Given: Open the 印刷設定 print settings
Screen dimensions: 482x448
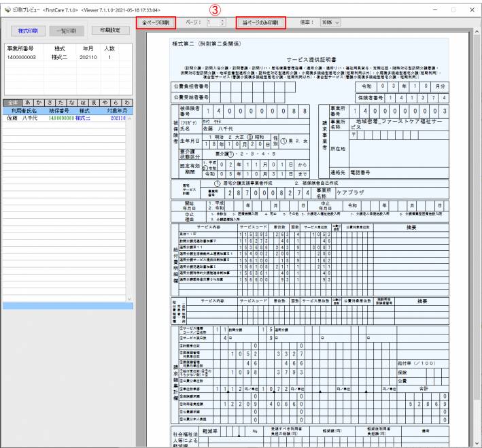Looking at the screenshot, I should [109, 31].
